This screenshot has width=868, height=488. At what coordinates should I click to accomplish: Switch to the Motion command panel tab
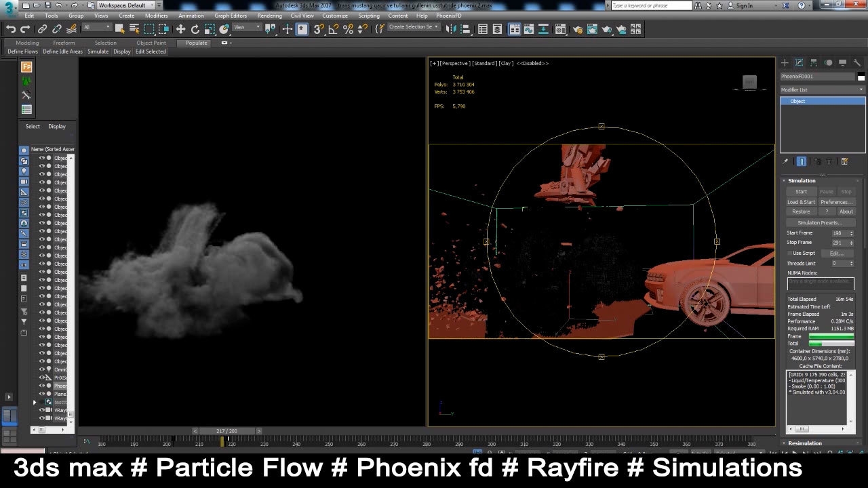[x=828, y=62]
